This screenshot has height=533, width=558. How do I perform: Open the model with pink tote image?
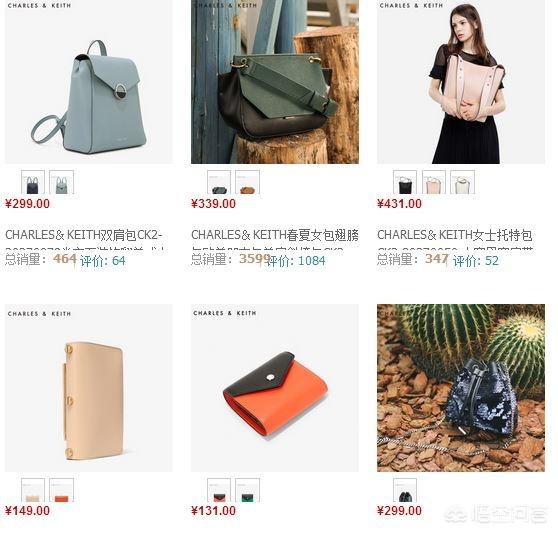461,82
